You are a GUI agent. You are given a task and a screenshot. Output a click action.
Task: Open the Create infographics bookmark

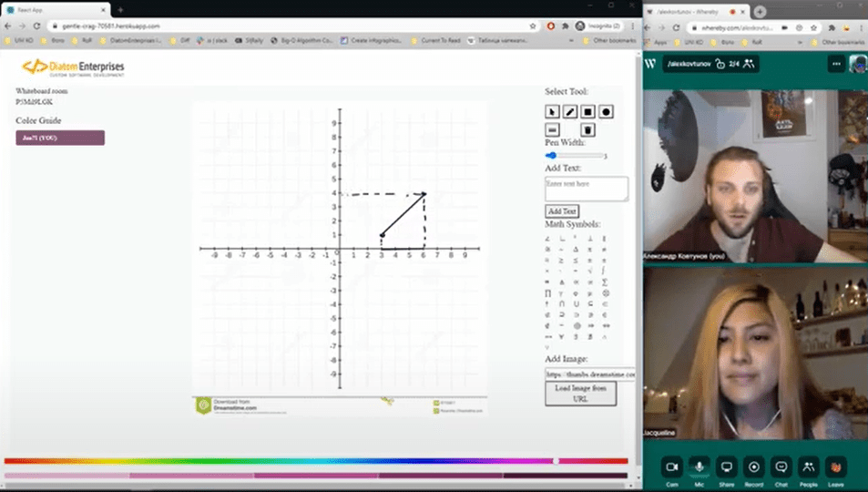point(371,40)
